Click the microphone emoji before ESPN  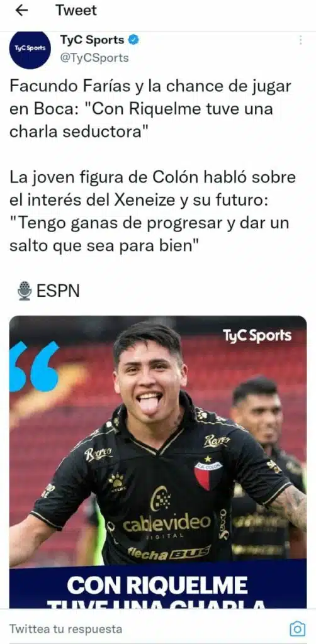coord(25,291)
